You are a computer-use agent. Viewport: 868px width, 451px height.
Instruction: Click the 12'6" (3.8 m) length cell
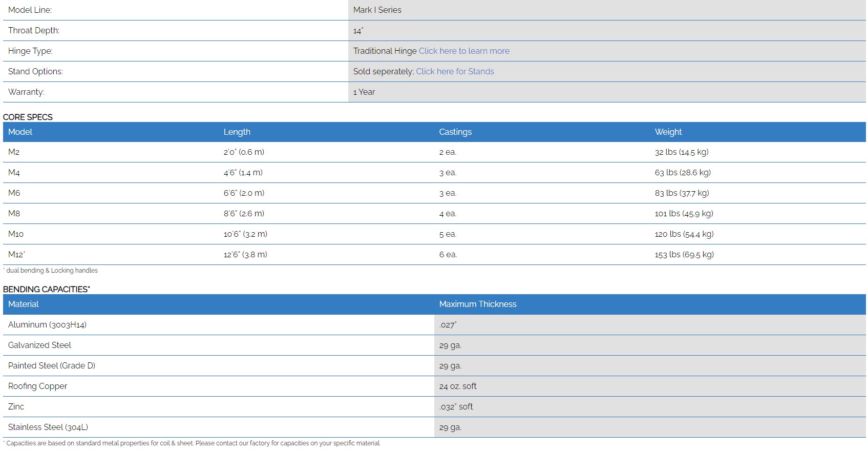pos(245,254)
